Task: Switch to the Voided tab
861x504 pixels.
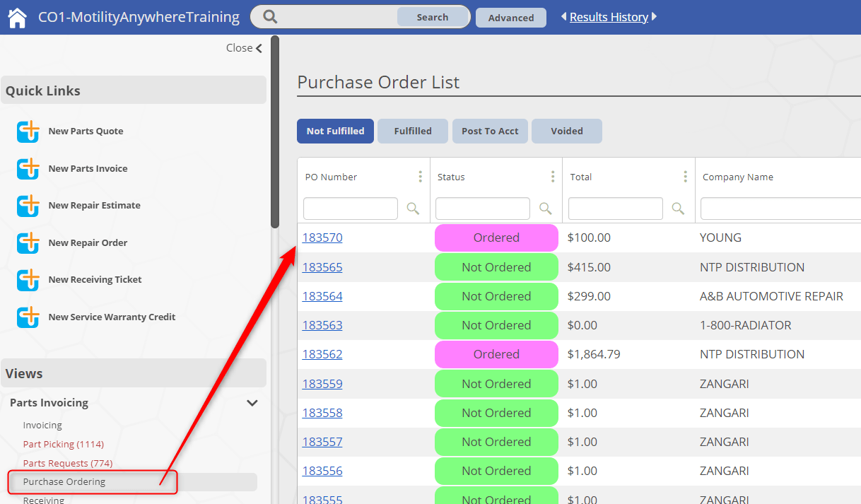Action: [567, 131]
